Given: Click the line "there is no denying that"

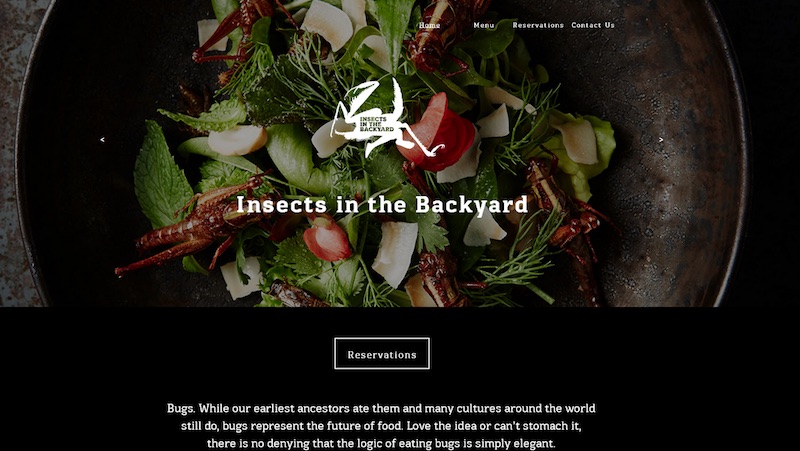Looking at the screenshot, I should tap(381, 443).
